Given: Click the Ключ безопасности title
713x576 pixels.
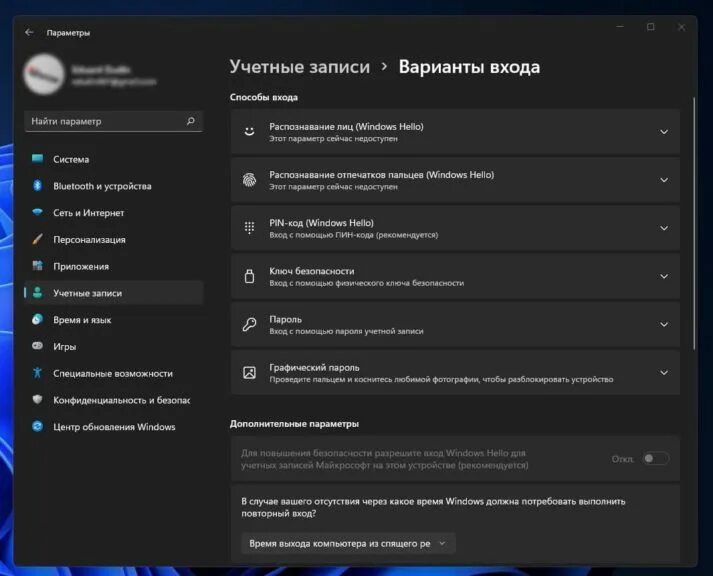Looking at the screenshot, I should pos(311,271).
